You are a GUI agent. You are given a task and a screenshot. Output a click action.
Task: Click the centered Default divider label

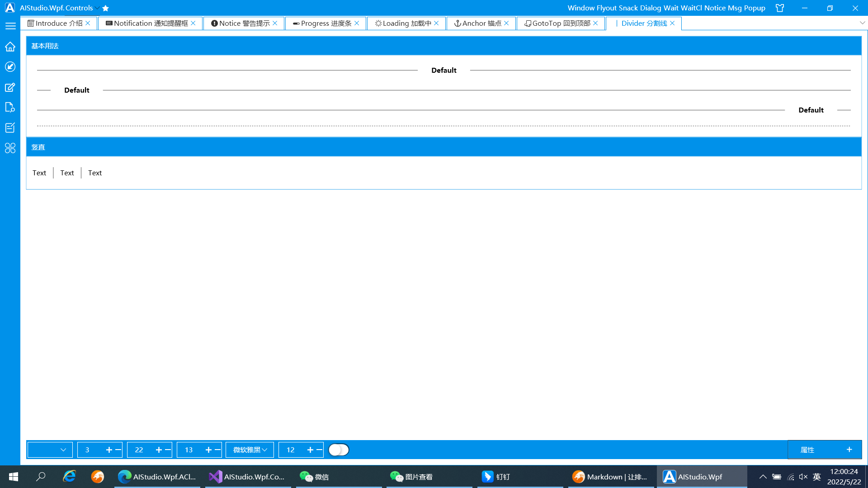coord(444,70)
